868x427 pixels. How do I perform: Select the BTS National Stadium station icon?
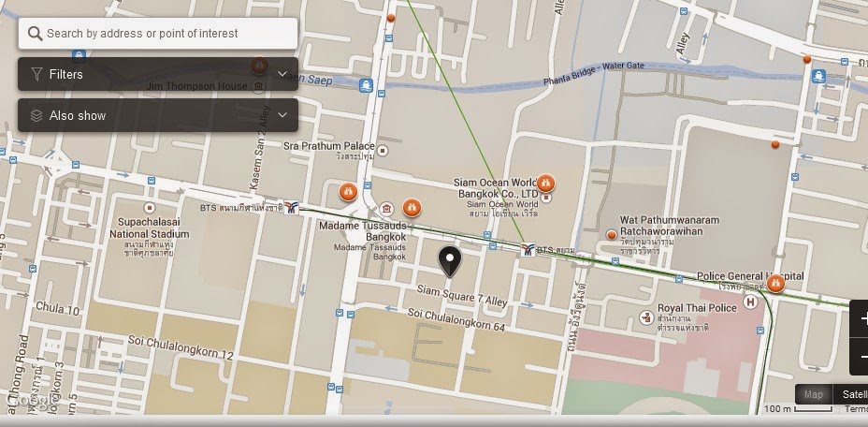click(292, 207)
